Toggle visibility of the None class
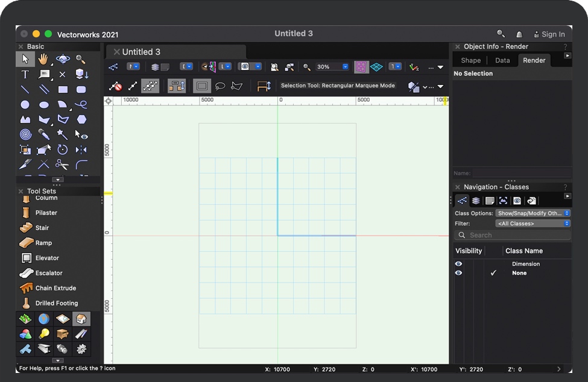588x382 pixels. point(458,273)
